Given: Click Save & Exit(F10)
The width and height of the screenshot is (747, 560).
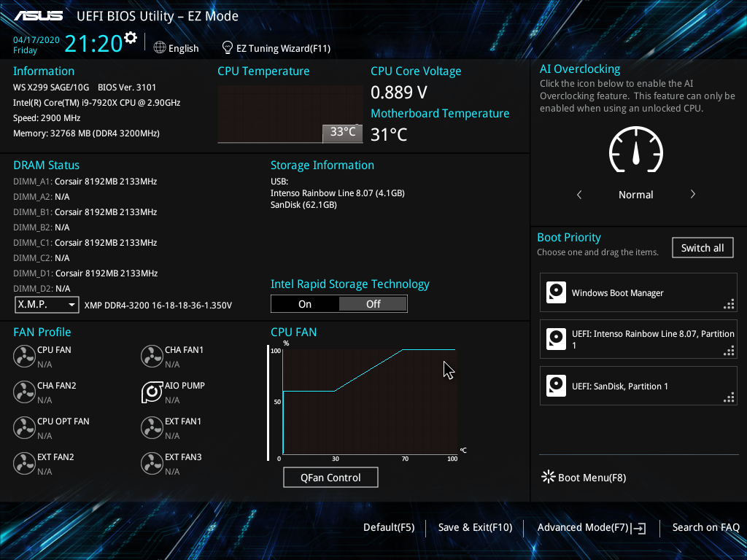Looking at the screenshot, I should click(x=475, y=527).
